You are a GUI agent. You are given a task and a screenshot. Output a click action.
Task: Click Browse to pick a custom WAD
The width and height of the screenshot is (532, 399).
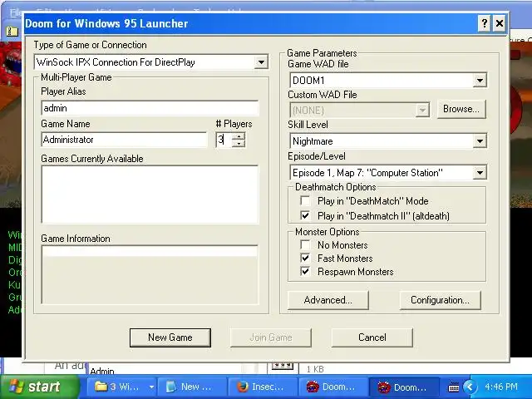[x=461, y=109]
